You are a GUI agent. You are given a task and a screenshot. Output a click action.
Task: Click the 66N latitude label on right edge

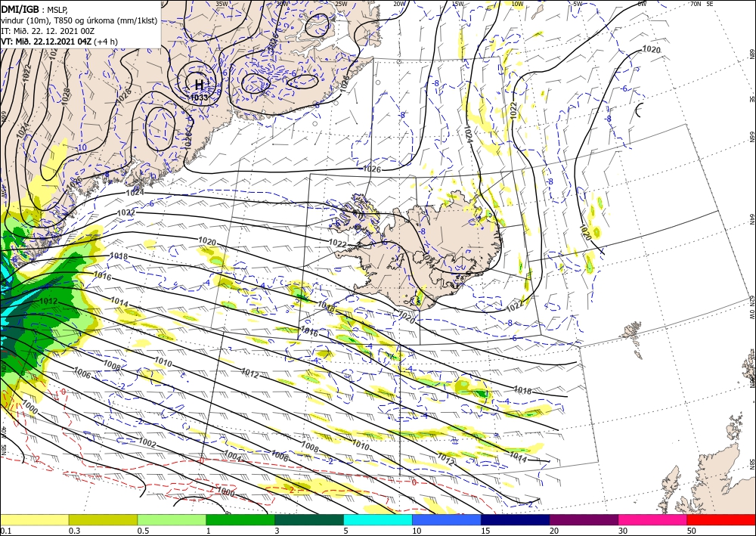click(x=751, y=138)
